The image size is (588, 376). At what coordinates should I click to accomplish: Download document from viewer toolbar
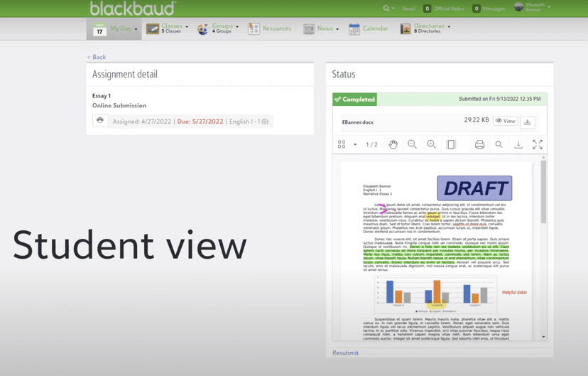518,144
